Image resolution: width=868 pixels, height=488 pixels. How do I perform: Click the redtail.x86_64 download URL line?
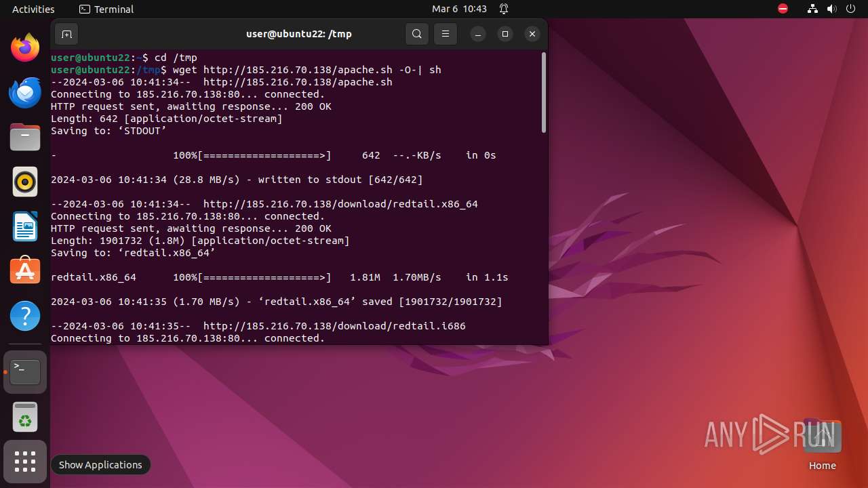(264, 204)
